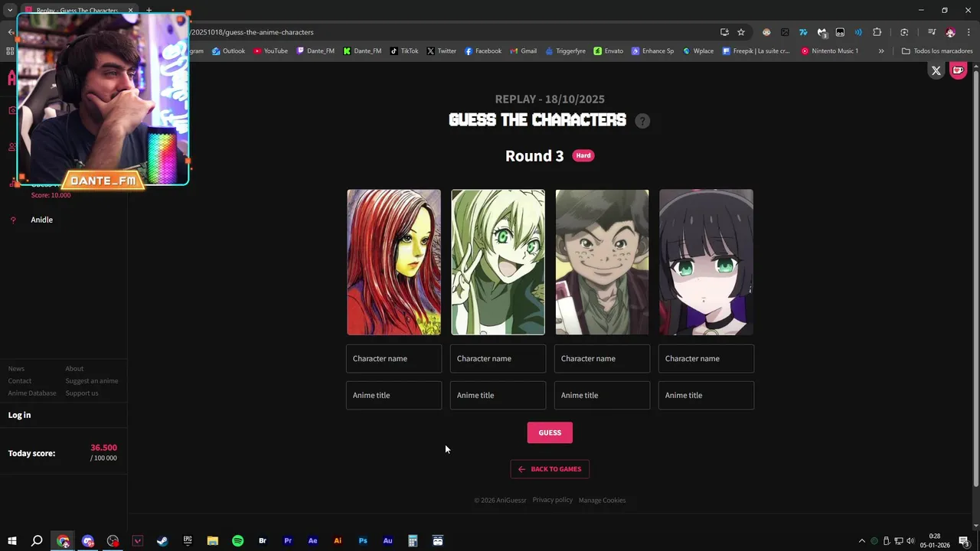Open Adobe Illustrator from taskbar

(x=338, y=541)
